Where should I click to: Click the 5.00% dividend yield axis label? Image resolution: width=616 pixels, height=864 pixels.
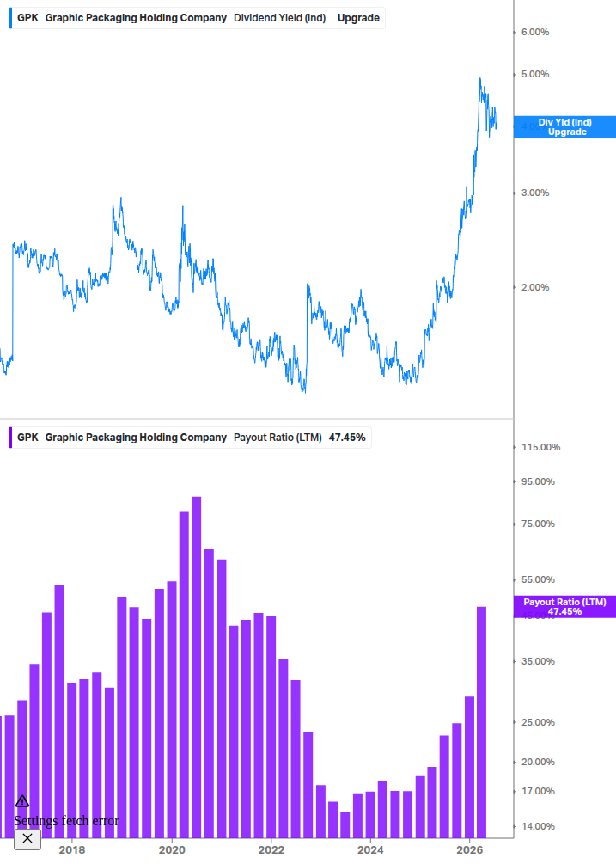coord(535,75)
